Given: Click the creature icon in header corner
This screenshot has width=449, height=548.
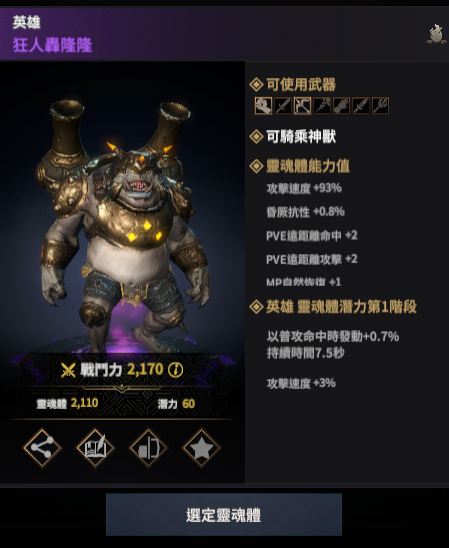Looking at the screenshot, I should coord(435,34).
